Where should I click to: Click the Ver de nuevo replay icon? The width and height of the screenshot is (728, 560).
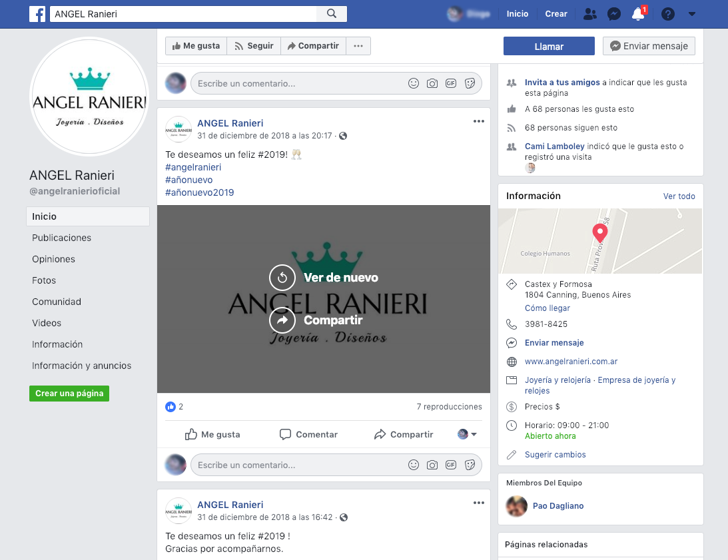pyautogui.click(x=282, y=278)
